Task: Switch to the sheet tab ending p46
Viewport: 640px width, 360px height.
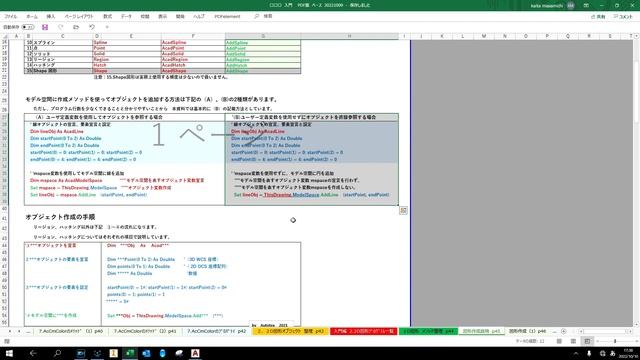Action: (x=527, y=331)
